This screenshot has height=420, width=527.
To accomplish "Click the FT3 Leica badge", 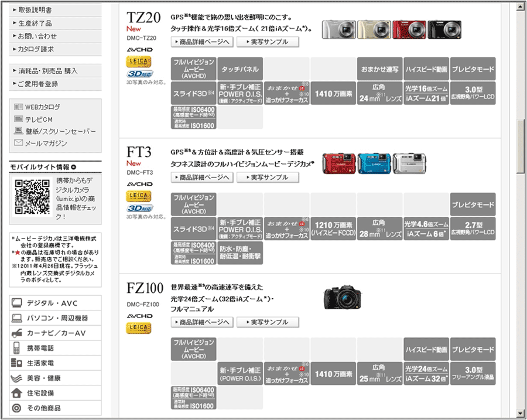I will pos(138,196).
